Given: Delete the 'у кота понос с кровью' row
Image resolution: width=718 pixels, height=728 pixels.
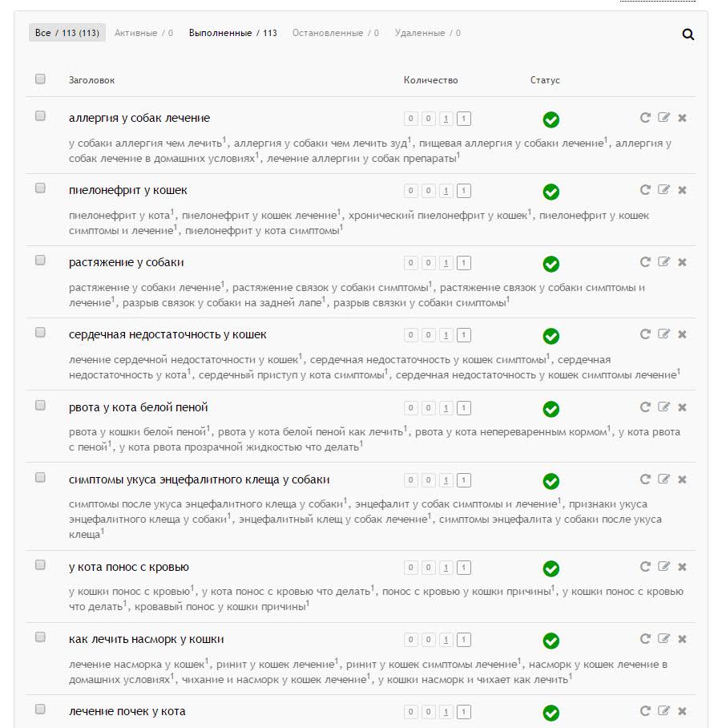Looking at the screenshot, I should click(x=682, y=567).
